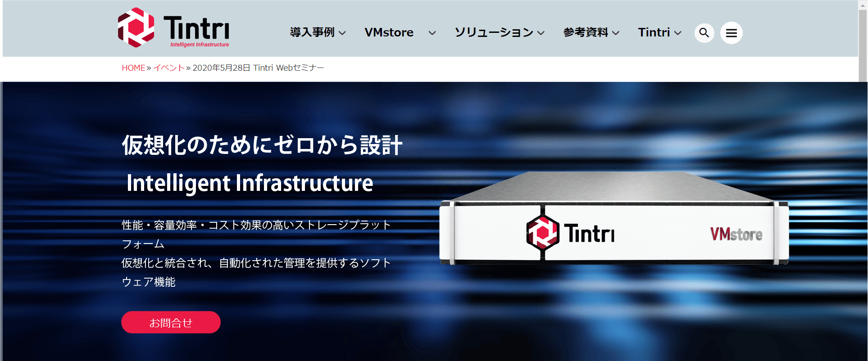Screen dimensions: 868x361
Task: Expand the chevron beside VMstore
Action: 432,33
